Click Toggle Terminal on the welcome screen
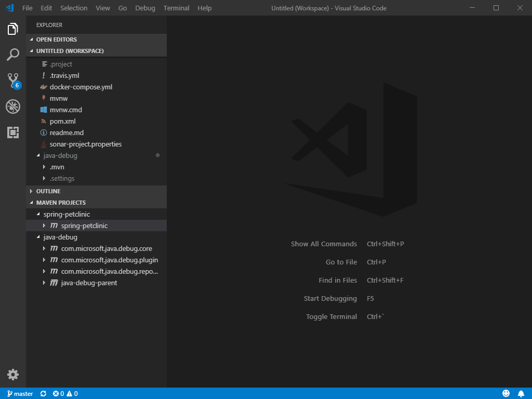Image resolution: width=532 pixels, height=399 pixels. (331, 316)
